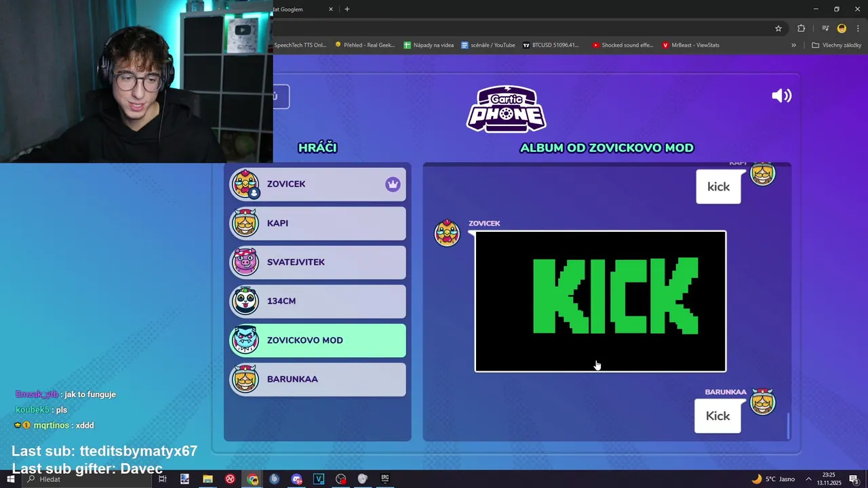Open the scénáře / YouTube bookmark
Screen dimensions: 868x488
coord(488,45)
